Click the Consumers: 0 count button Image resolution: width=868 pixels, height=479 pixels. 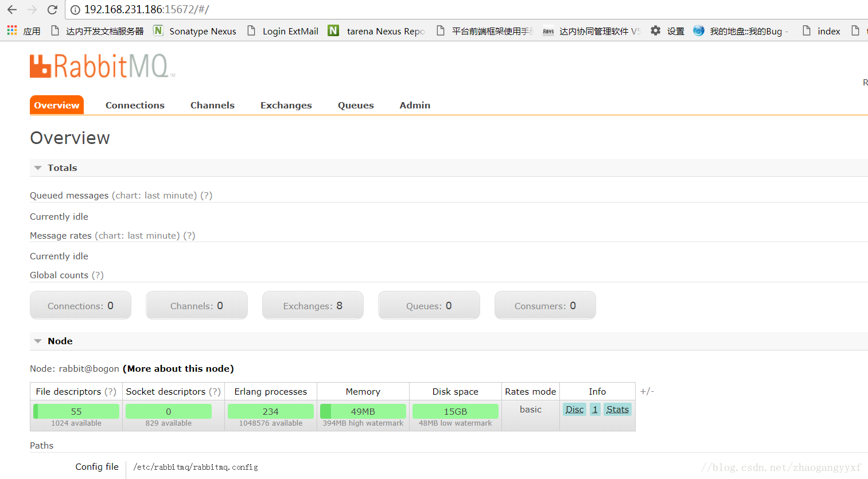[545, 305]
